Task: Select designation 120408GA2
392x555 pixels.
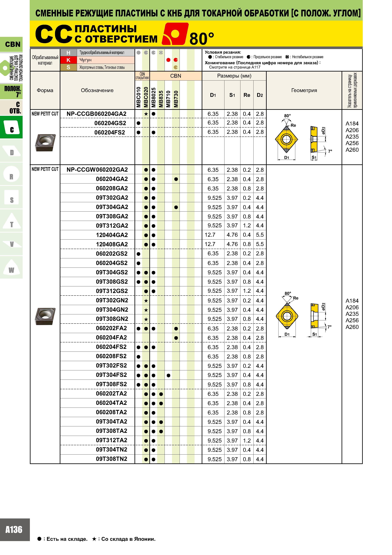Action: coord(112,244)
